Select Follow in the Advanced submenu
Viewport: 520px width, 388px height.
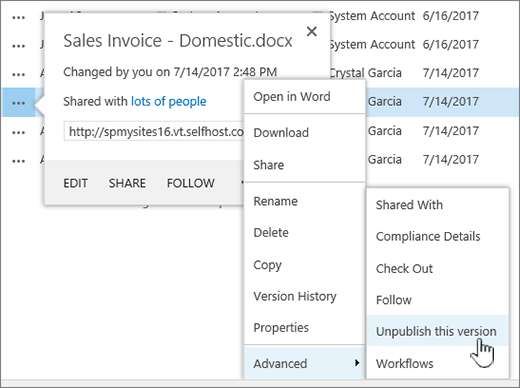[x=437, y=300]
